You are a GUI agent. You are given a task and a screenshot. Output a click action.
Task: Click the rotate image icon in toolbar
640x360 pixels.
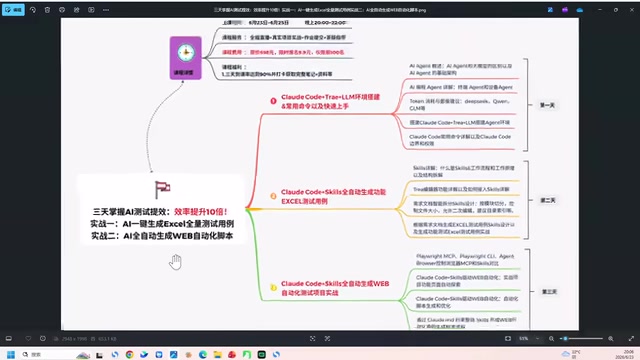[x=33, y=10]
